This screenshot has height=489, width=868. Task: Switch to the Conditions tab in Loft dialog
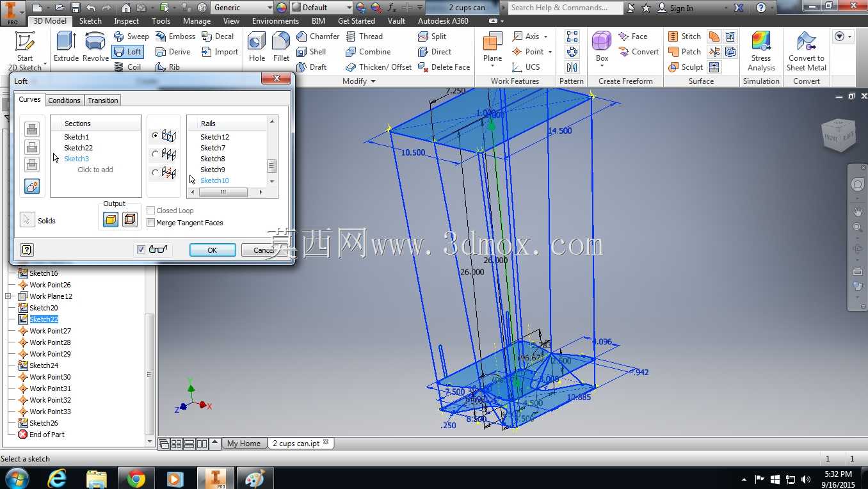pos(65,100)
